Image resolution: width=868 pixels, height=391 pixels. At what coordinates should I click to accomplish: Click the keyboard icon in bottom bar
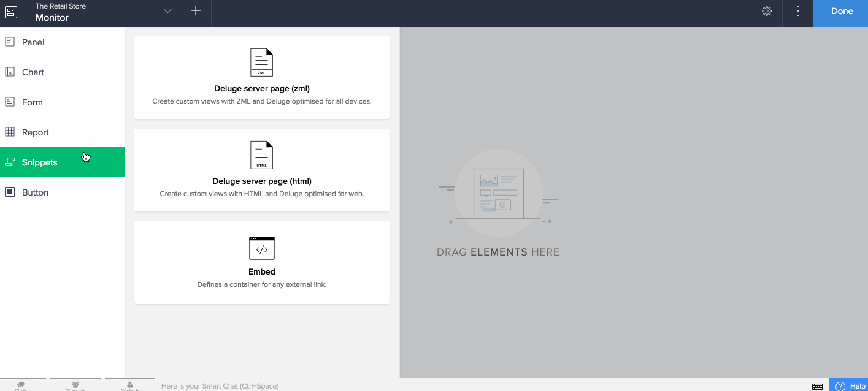pyautogui.click(x=817, y=386)
